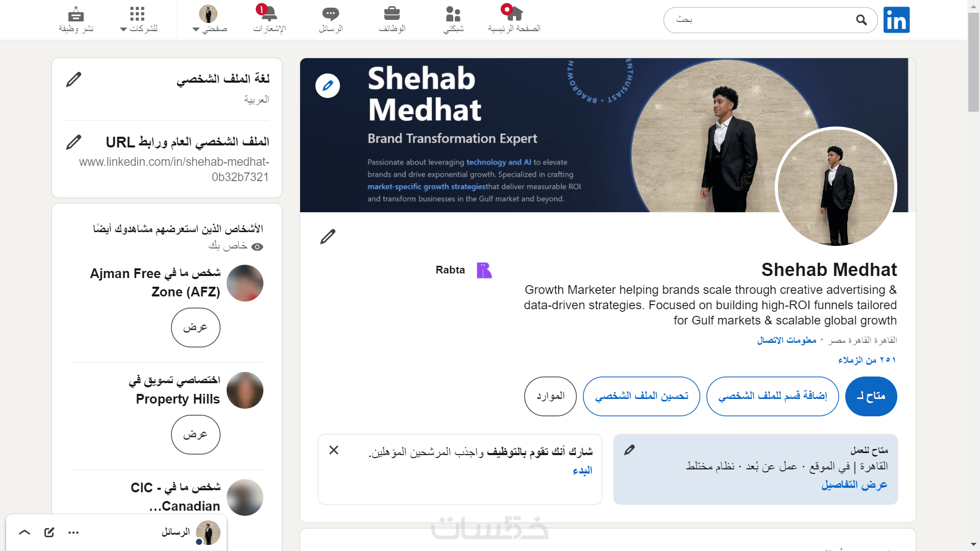
Task: Edit profile language pencil icon
Action: (x=73, y=80)
